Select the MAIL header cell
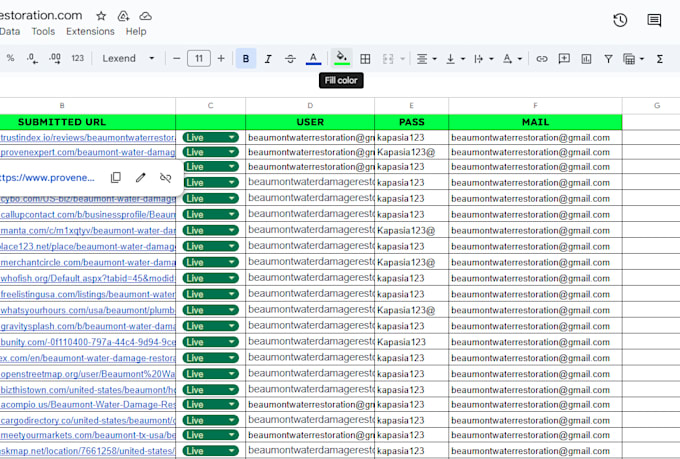This screenshot has width=680, height=459. point(535,122)
